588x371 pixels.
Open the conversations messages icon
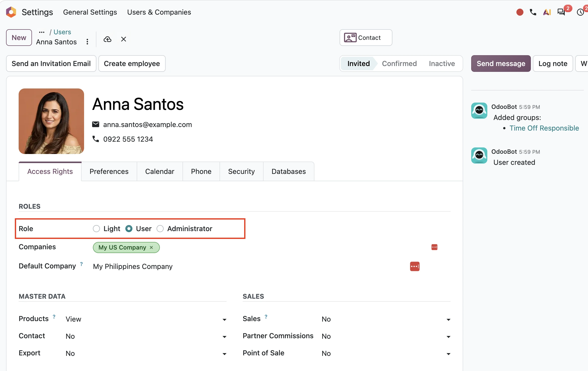click(x=561, y=12)
